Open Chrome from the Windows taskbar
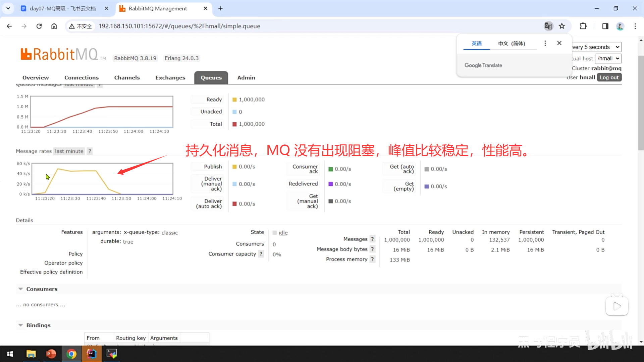 (x=71, y=354)
